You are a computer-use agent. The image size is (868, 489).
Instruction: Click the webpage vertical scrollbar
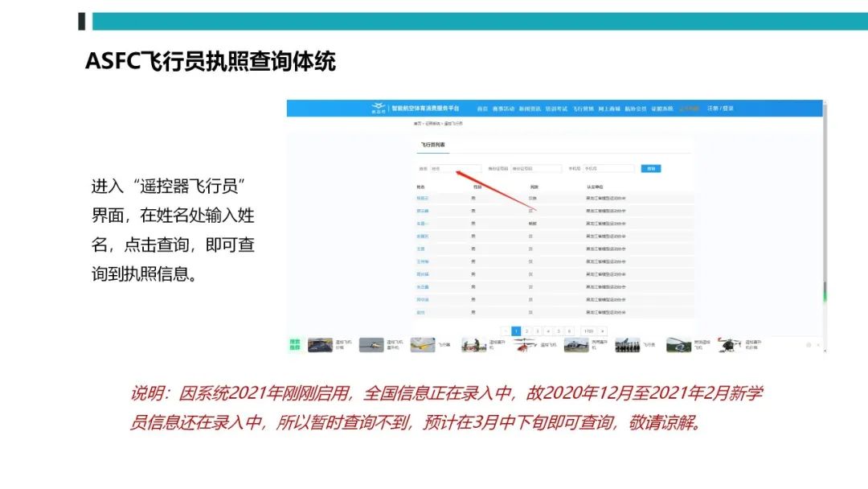pyautogui.click(x=825, y=226)
